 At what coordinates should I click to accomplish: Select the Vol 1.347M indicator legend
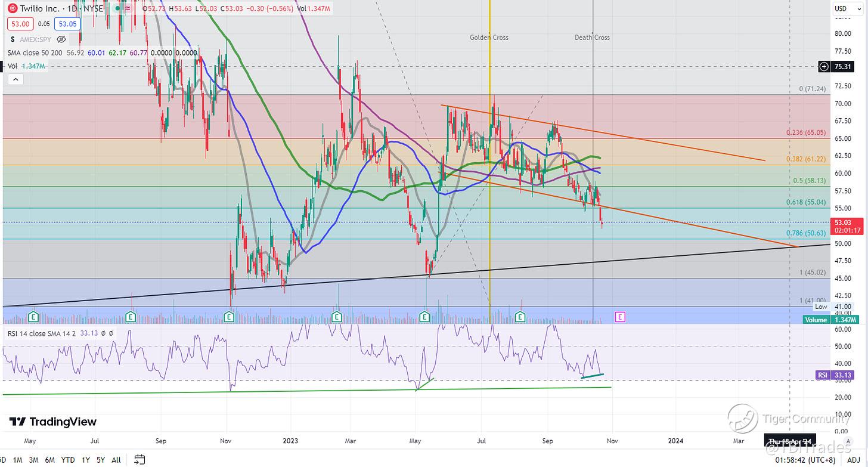pos(26,66)
